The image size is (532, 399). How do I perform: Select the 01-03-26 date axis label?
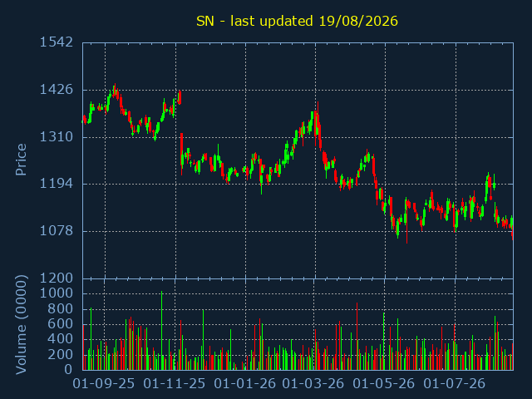point(313,384)
